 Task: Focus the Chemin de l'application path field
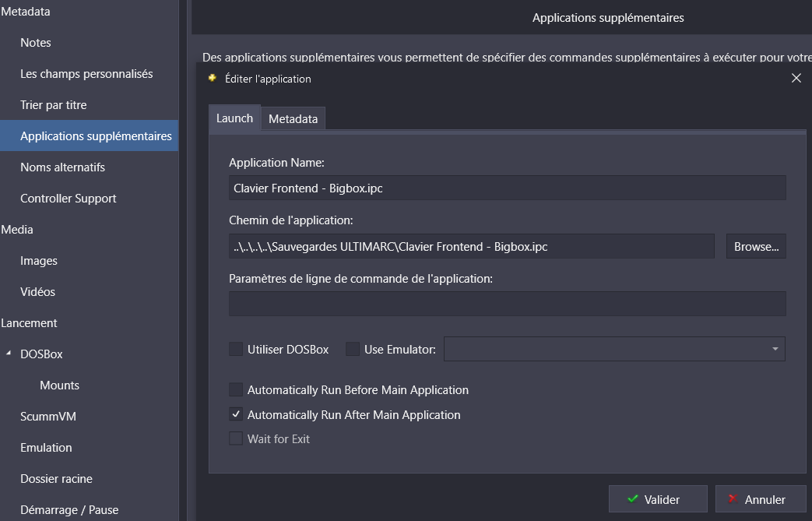pyautogui.click(x=471, y=247)
